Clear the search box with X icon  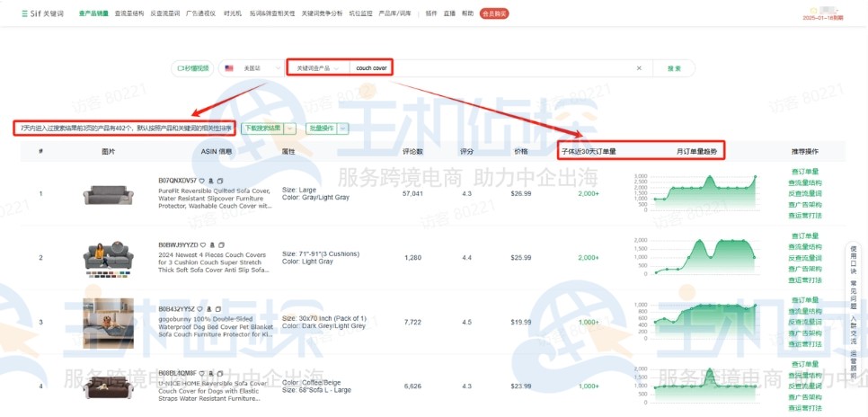(x=639, y=68)
